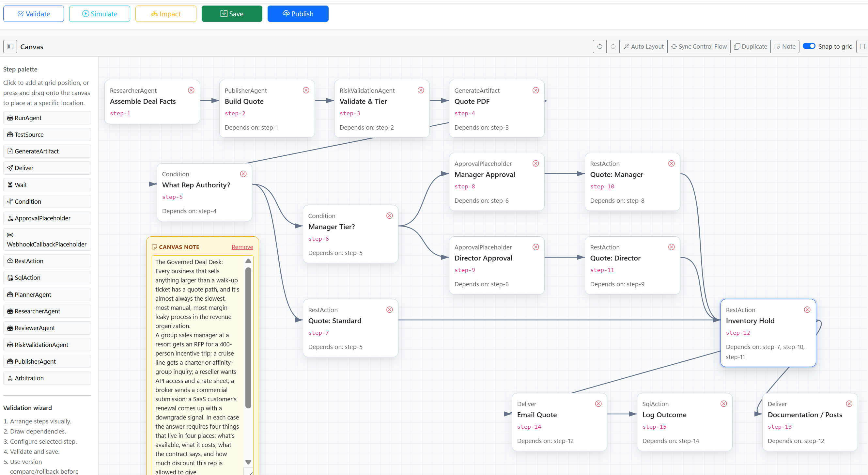The height and width of the screenshot is (475, 868).
Task: Publish the workflow
Action: pyautogui.click(x=298, y=14)
